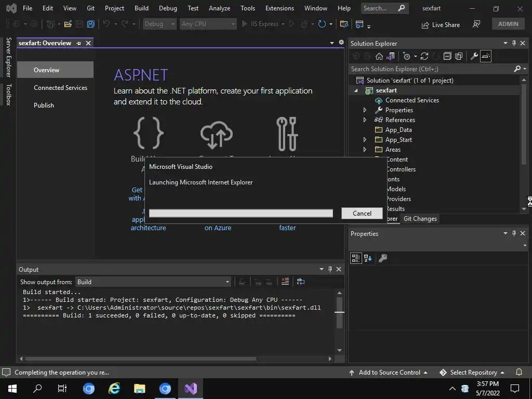The width and height of the screenshot is (532, 399).
Task: Switch views icon in Solution Explorer toolbar
Action: point(391,56)
